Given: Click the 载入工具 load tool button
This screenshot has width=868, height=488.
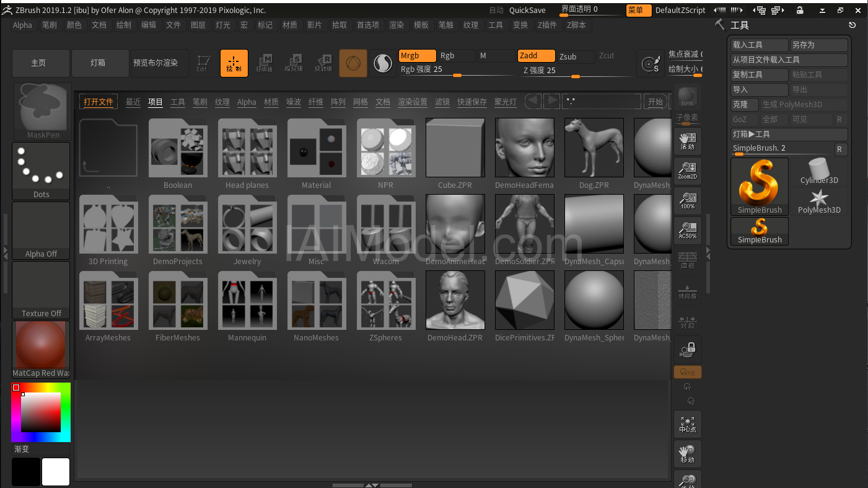Looking at the screenshot, I should click(760, 45).
